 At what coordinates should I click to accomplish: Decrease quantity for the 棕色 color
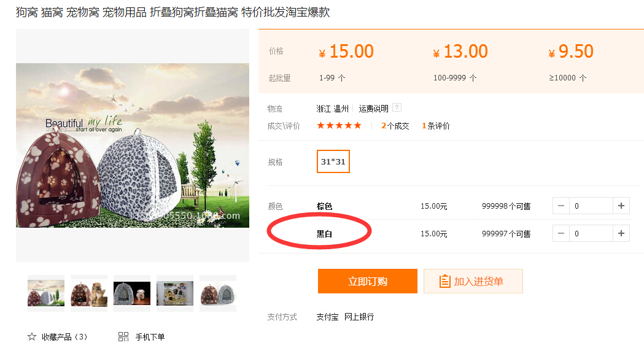(x=561, y=206)
